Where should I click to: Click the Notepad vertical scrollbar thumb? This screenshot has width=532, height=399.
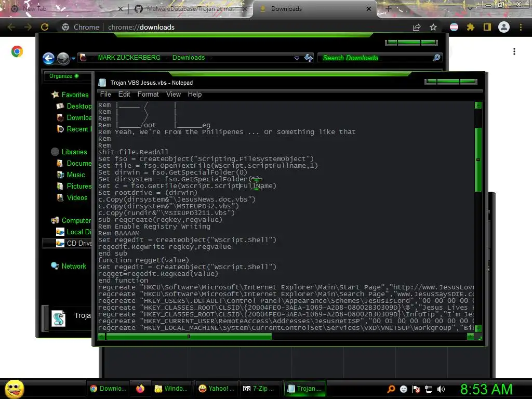[478, 159]
